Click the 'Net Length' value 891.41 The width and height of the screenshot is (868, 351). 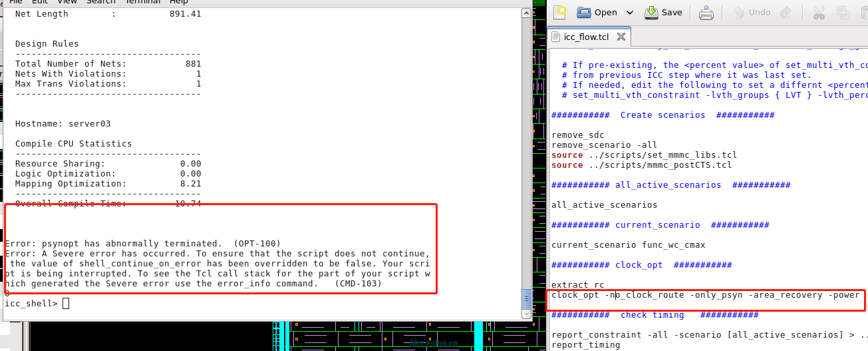coord(186,14)
